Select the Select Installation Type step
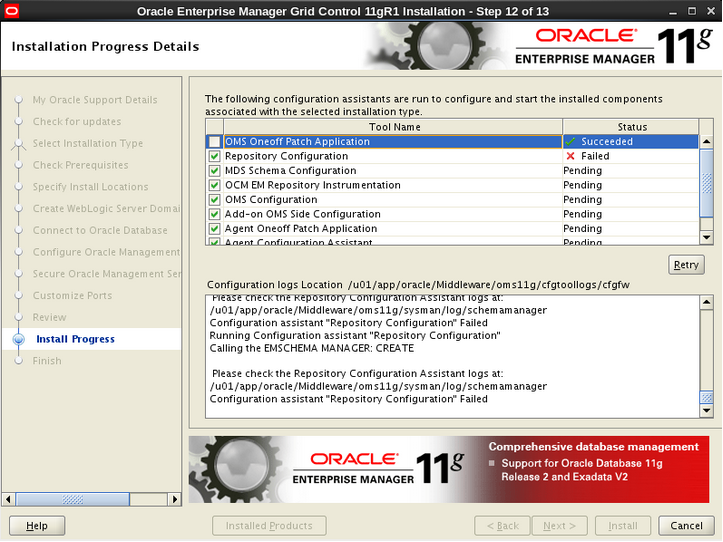This screenshot has height=542, width=723. pos(88,143)
